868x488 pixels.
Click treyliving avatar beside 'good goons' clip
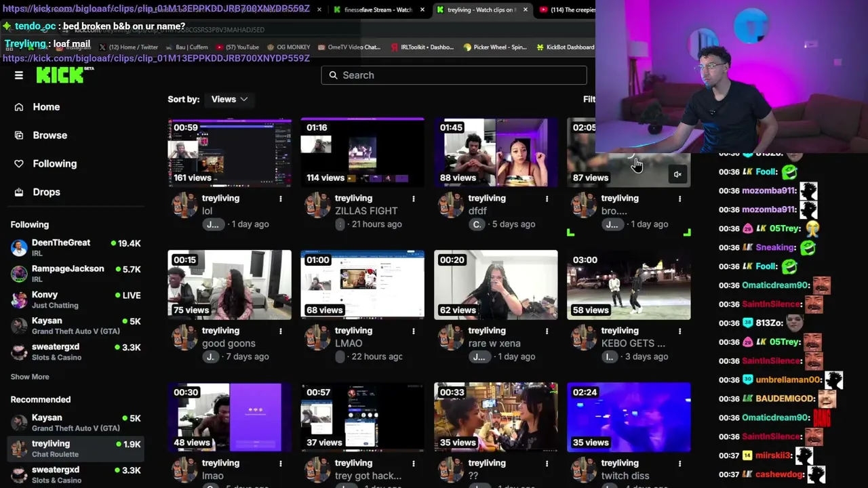coord(184,337)
